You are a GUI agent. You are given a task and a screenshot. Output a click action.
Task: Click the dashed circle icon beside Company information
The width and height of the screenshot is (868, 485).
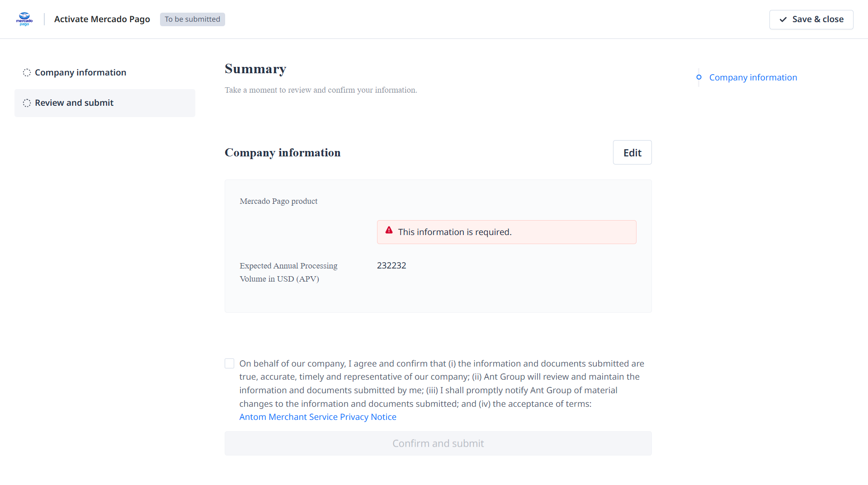coord(27,73)
